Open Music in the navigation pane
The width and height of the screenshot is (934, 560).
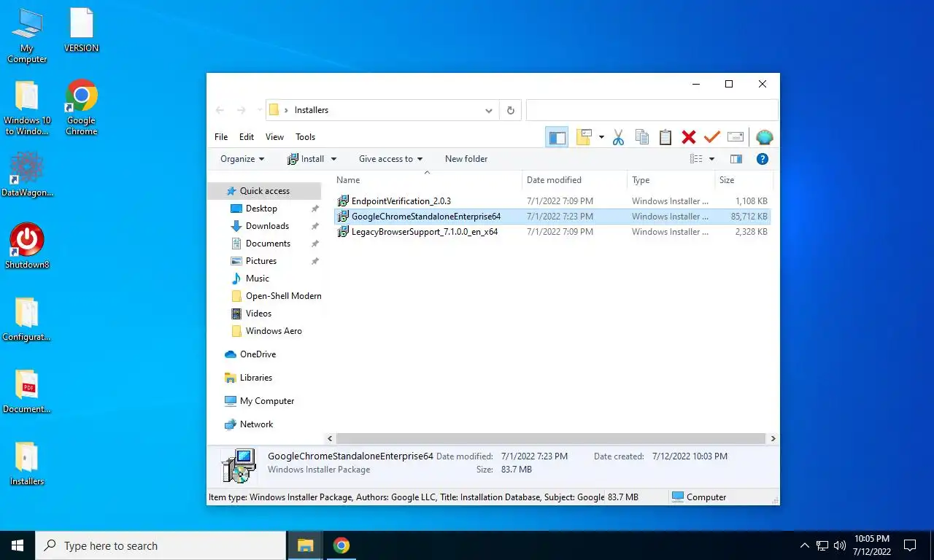pyautogui.click(x=258, y=279)
